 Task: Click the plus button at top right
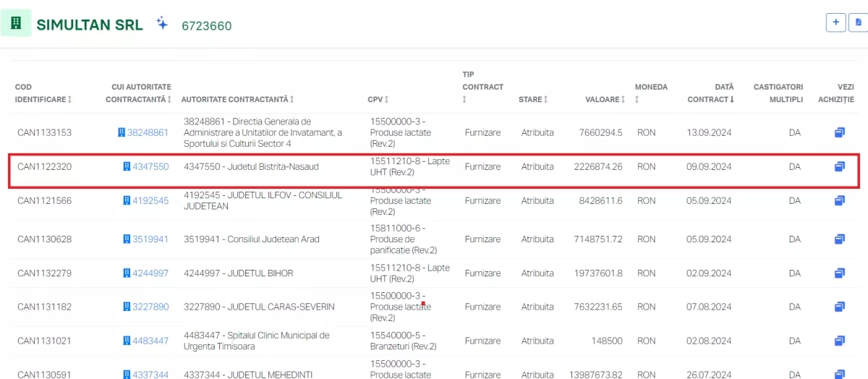pyautogui.click(x=836, y=22)
